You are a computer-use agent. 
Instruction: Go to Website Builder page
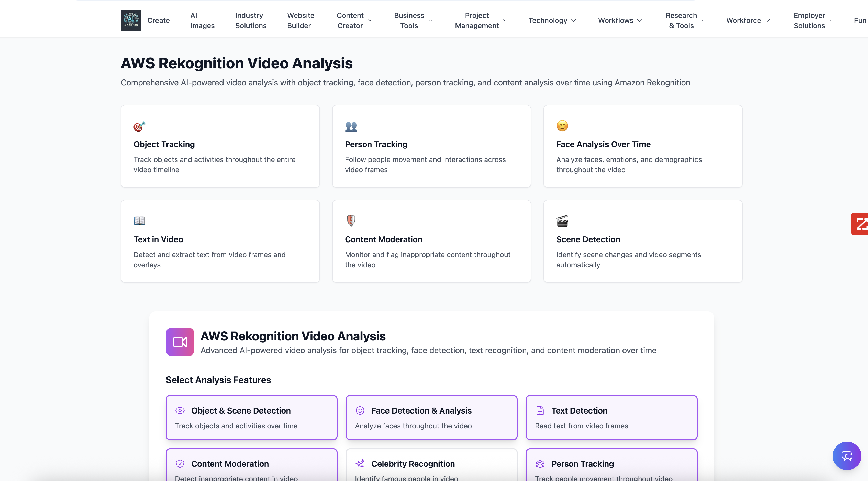(x=300, y=20)
